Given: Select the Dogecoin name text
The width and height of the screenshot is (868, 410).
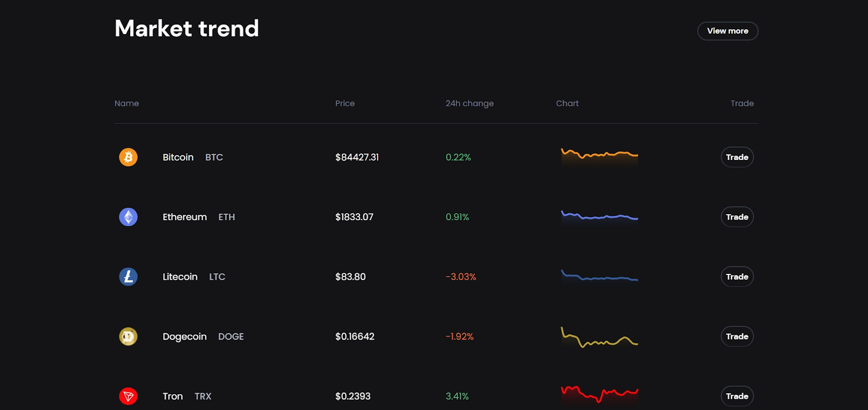Looking at the screenshot, I should click(184, 337).
